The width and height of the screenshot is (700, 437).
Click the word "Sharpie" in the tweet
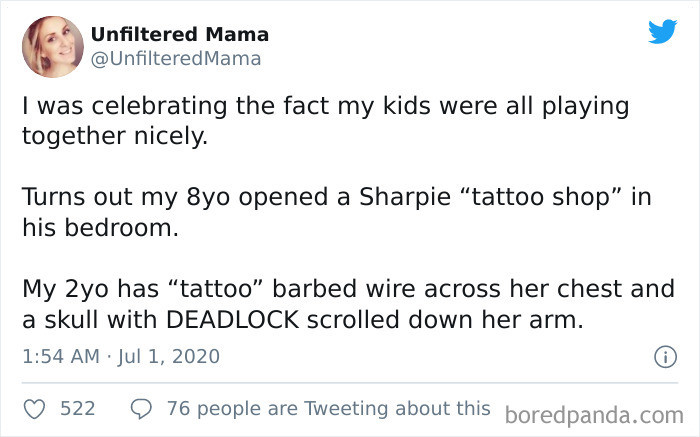click(405, 198)
